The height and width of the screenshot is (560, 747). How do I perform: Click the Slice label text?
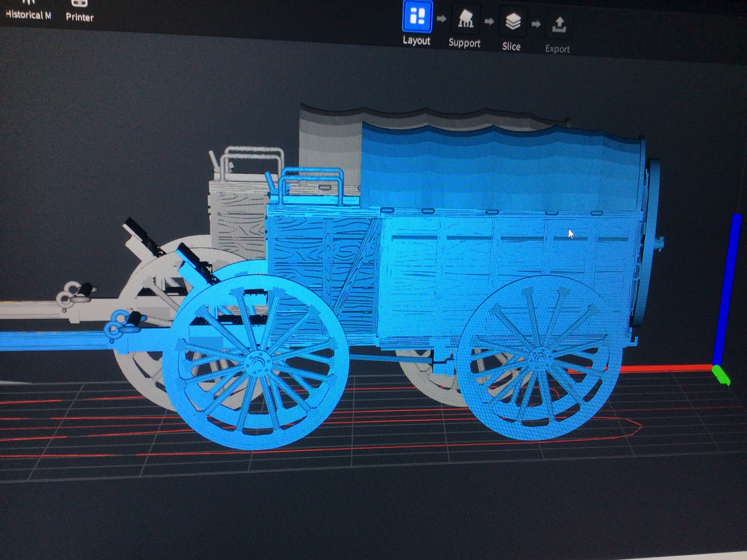coord(511,46)
